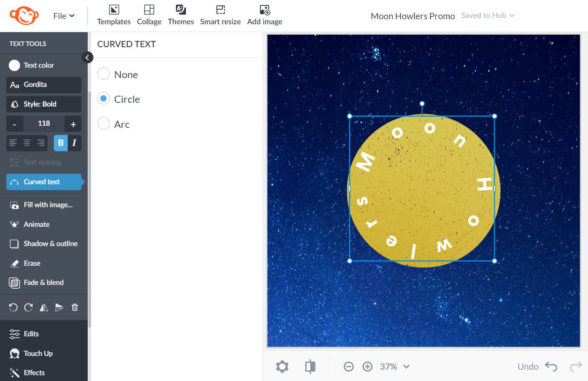The height and width of the screenshot is (381, 588).
Task: Open the Curved text tool
Action: pyautogui.click(x=44, y=182)
